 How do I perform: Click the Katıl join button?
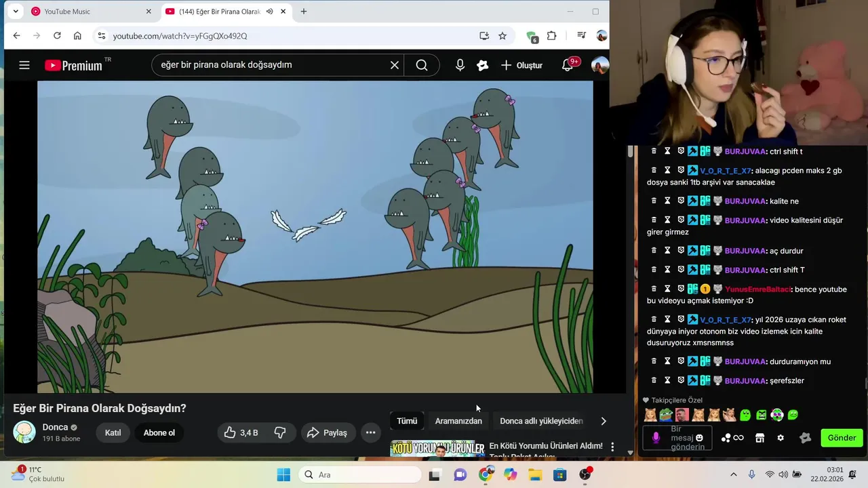[x=113, y=432]
